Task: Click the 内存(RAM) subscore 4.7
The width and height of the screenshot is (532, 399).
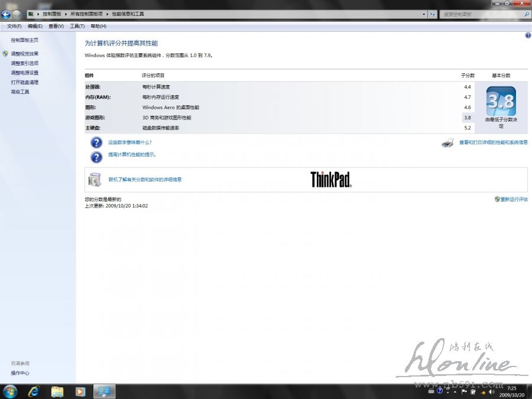Action: (468, 97)
